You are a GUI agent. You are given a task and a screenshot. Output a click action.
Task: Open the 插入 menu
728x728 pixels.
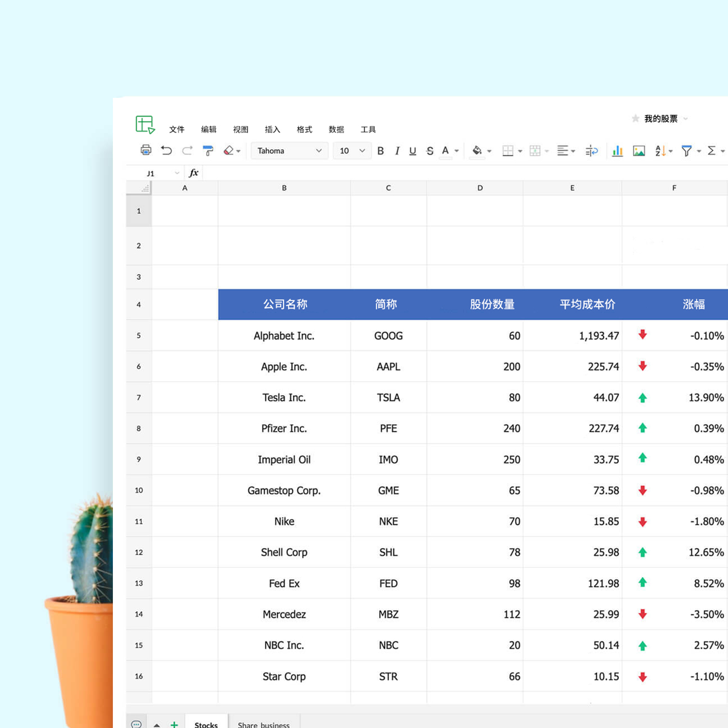tap(272, 129)
